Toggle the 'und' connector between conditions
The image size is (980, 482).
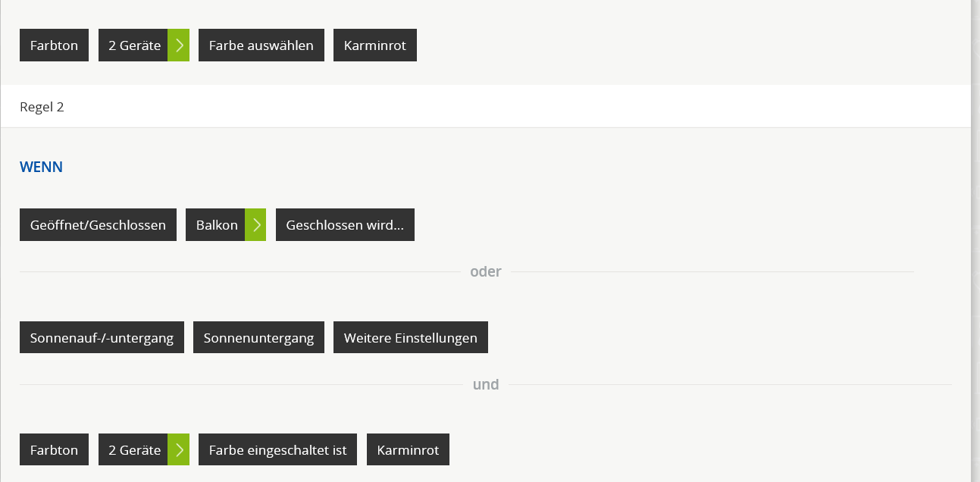[486, 385]
